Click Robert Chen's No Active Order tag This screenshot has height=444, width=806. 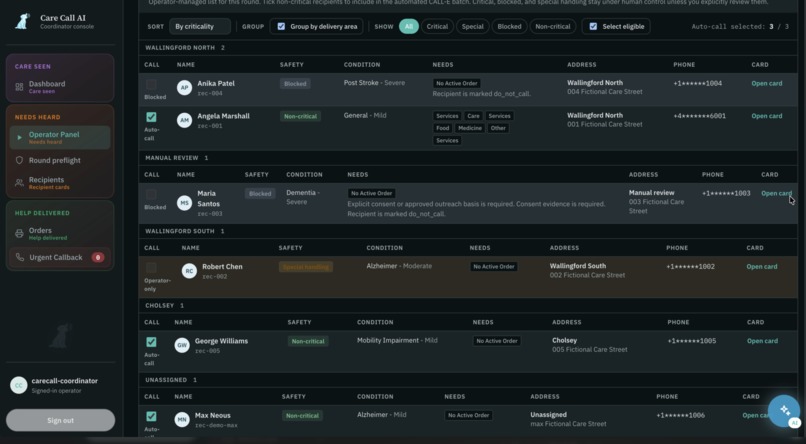(493, 267)
